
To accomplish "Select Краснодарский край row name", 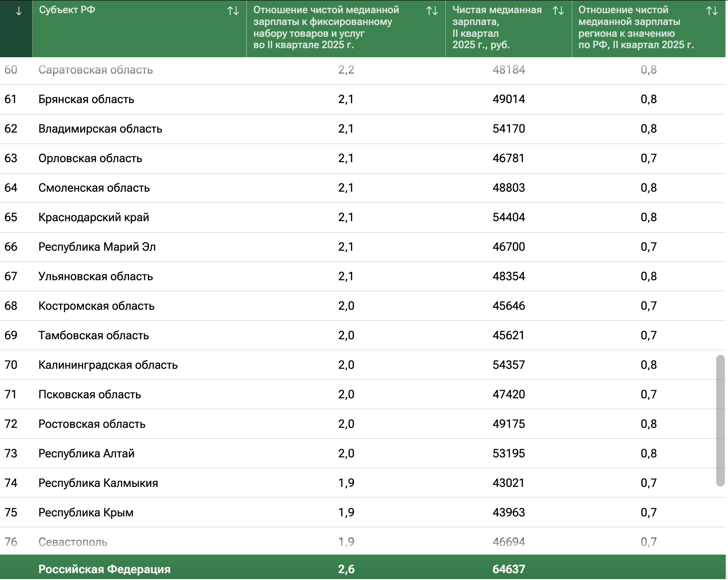I will tap(94, 218).
